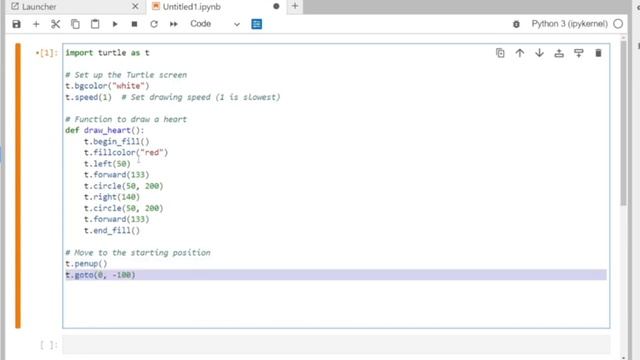
Task: Open a new launcher tab with plus
Action: tap(295, 6)
